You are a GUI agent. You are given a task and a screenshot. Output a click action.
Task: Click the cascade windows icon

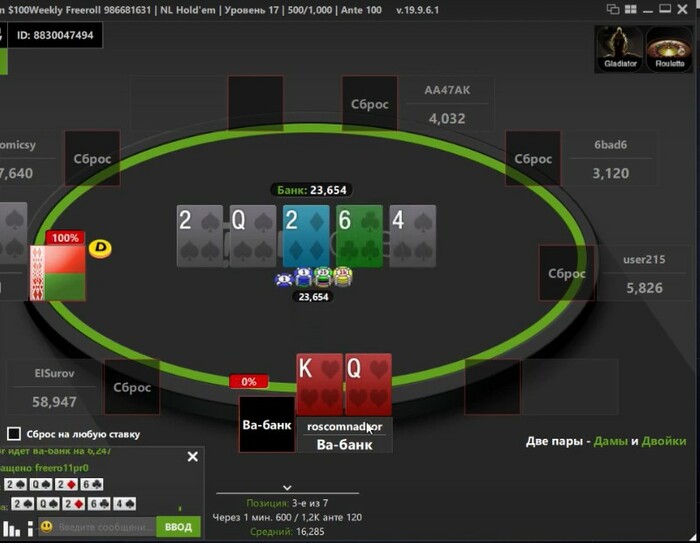613,9
